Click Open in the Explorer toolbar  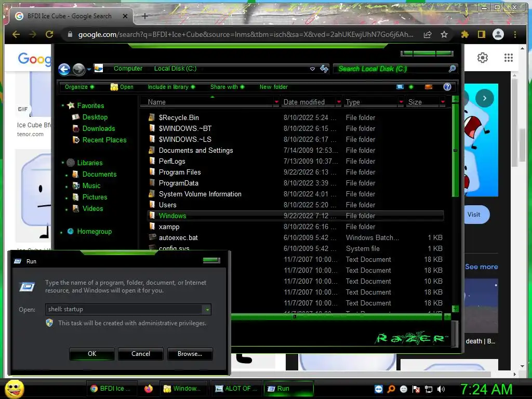pyautogui.click(x=122, y=87)
